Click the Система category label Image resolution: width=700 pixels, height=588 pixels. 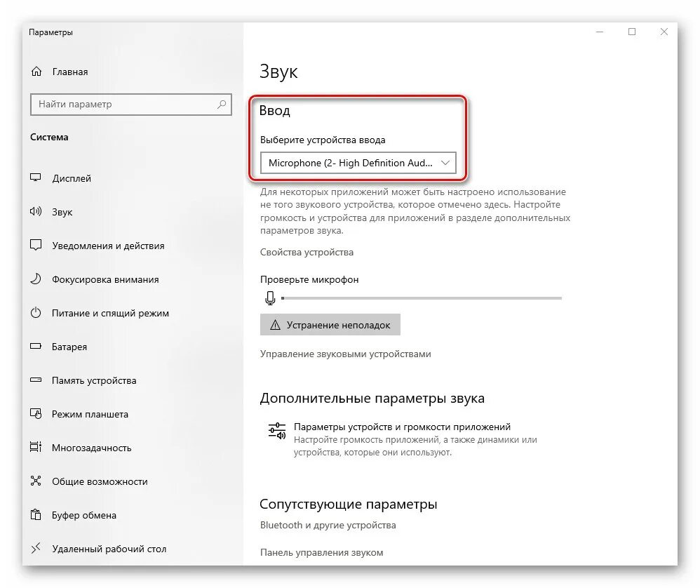tap(49, 137)
